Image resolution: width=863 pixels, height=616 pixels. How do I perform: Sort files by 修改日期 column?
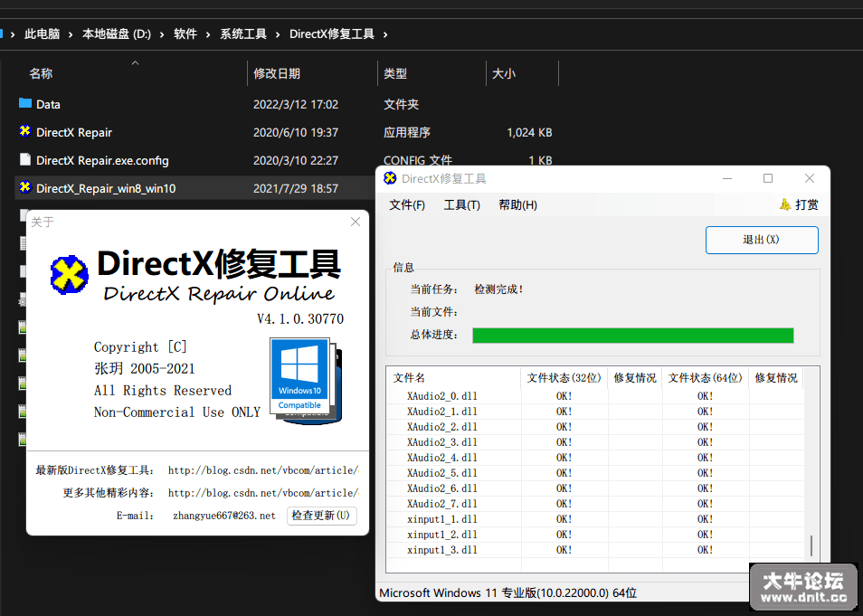[x=277, y=74]
